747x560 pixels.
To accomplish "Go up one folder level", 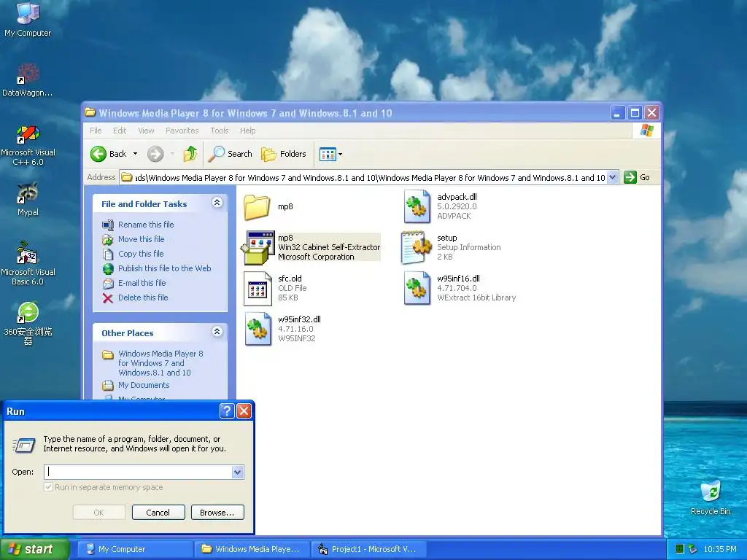I will click(190, 154).
